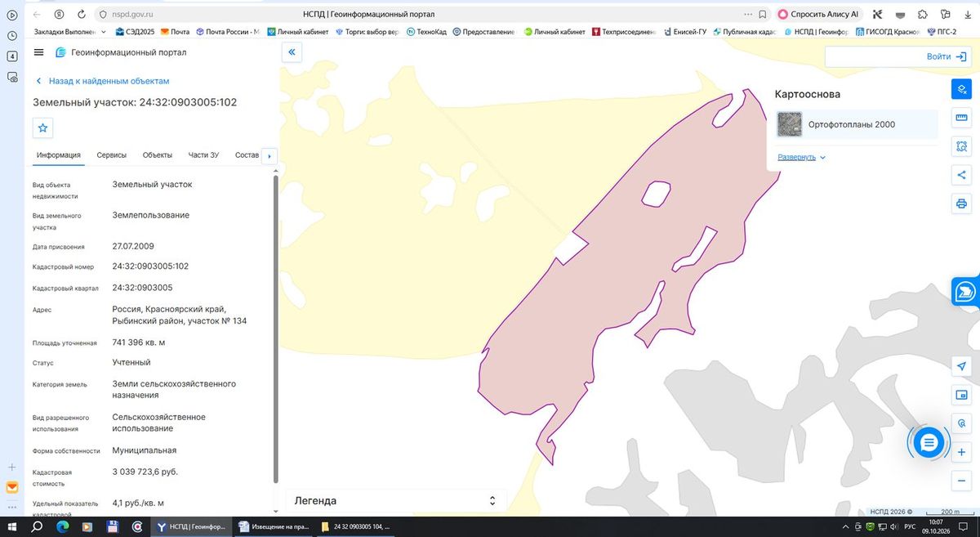
Task: Open the СЭД2025 bookmark
Action: tap(136, 32)
